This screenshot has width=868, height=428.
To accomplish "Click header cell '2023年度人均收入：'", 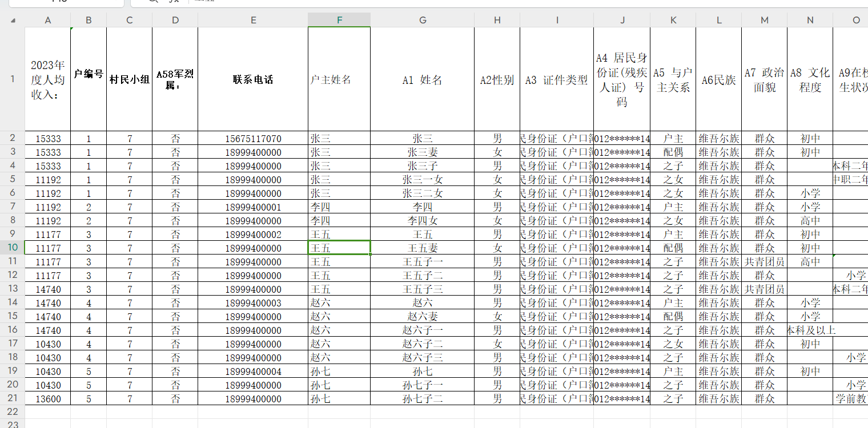I will (x=48, y=79).
